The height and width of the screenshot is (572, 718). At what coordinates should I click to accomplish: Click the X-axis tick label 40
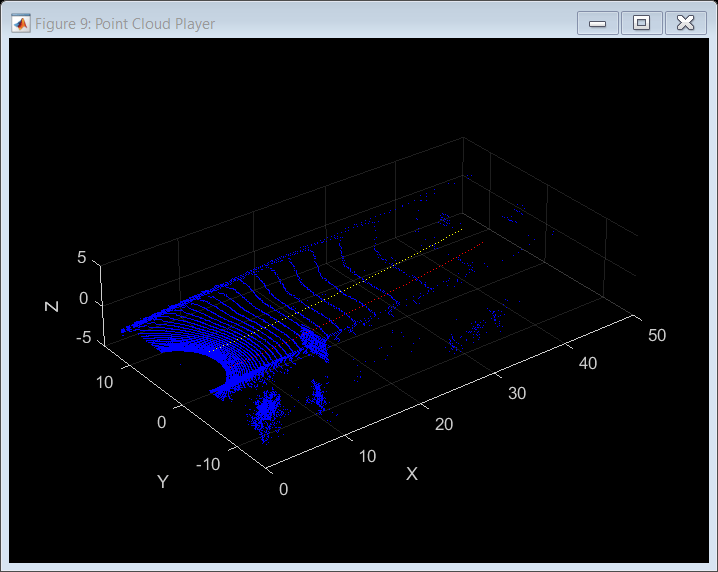click(587, 363)
